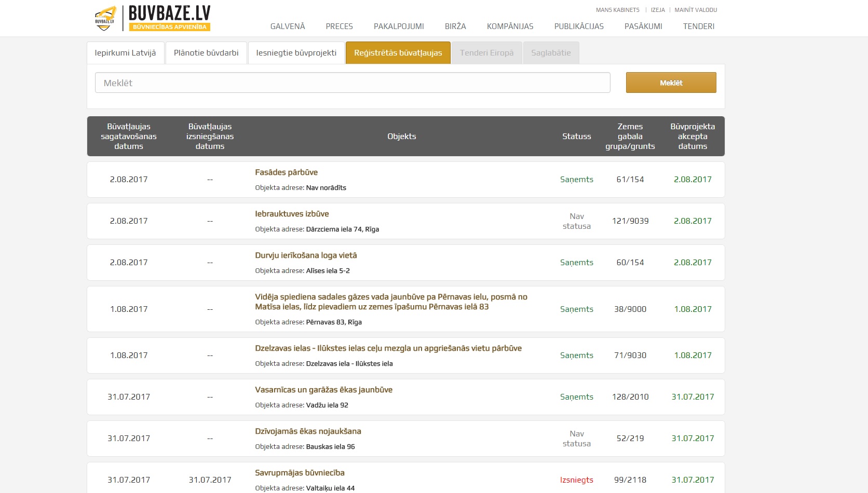The width and height of the screenshot is (868, 493).
Task: Focus the Meklēt search field
Action: (x=352, y=83)
